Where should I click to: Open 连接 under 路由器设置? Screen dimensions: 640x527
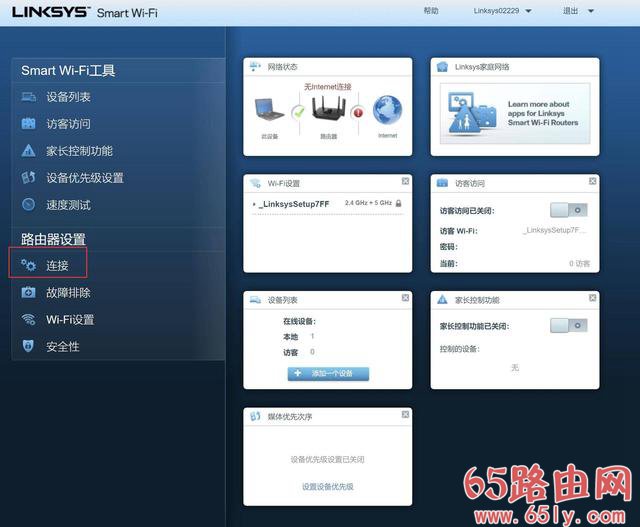pos(57,265)
